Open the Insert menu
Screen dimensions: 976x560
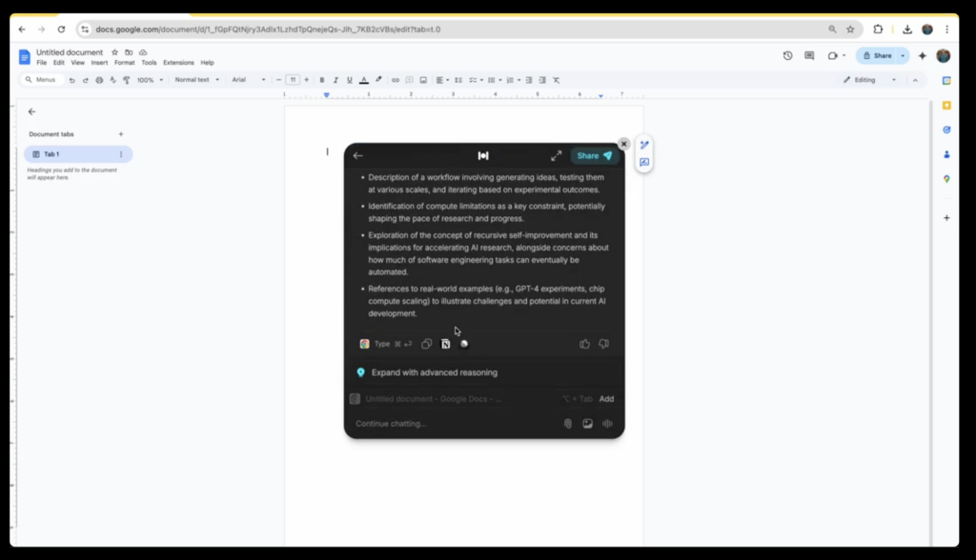click(99, 63)
